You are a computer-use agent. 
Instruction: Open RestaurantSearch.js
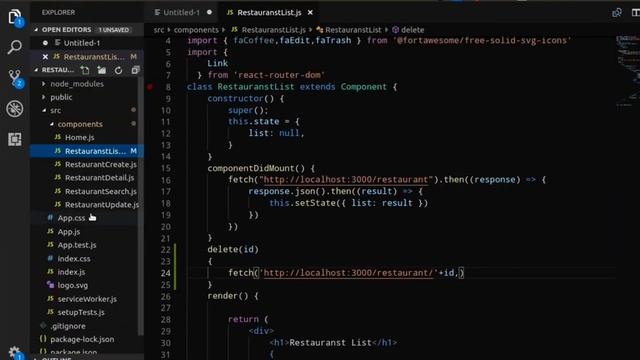tap(101, 191)
